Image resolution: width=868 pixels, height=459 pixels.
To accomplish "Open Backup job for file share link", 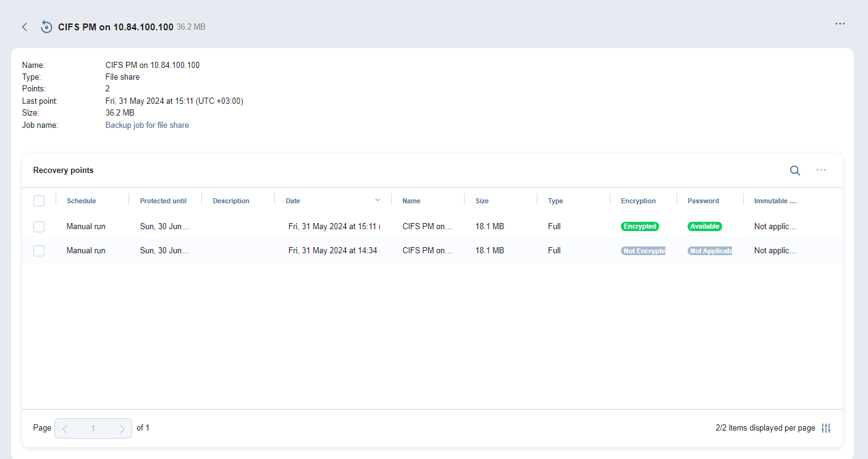I will point(147,125).
